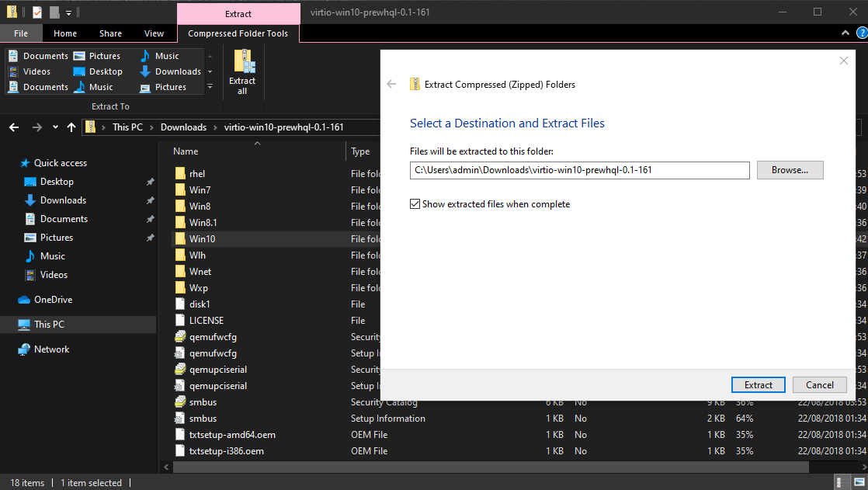Select the LICENSE file
The height and width of the screenshot is (490, 868).
click(x=200, y=321)
